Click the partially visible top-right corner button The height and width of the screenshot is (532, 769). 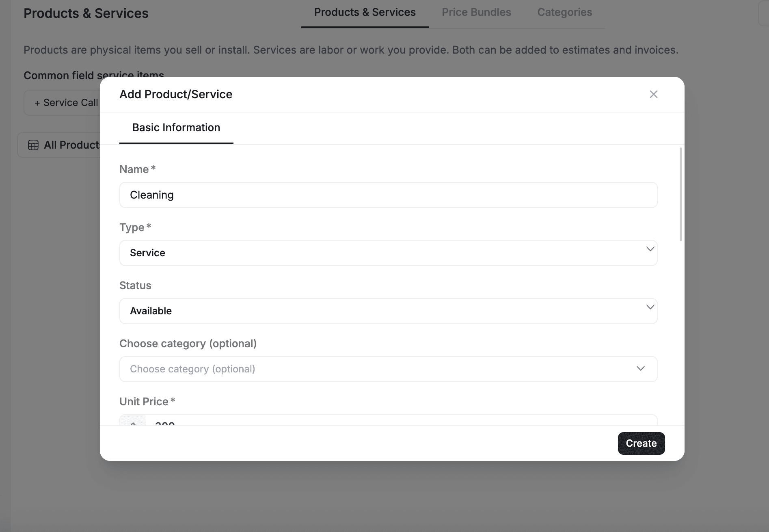764,13
